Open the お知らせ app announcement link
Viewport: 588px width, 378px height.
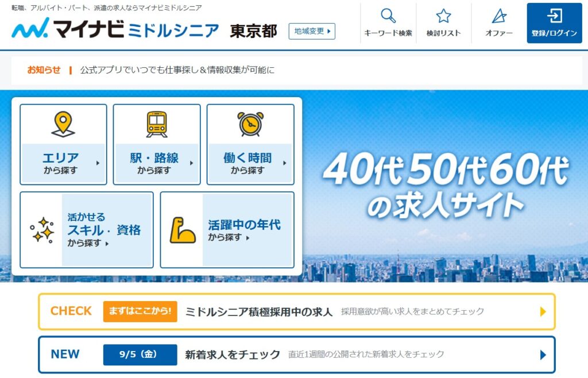click(x=177, y=70)
